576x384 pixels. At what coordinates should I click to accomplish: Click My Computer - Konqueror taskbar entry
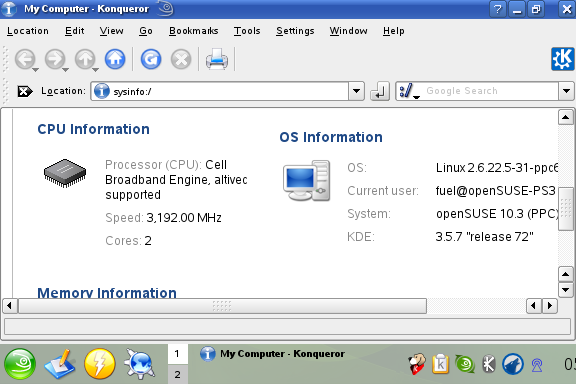coord(273,354)
